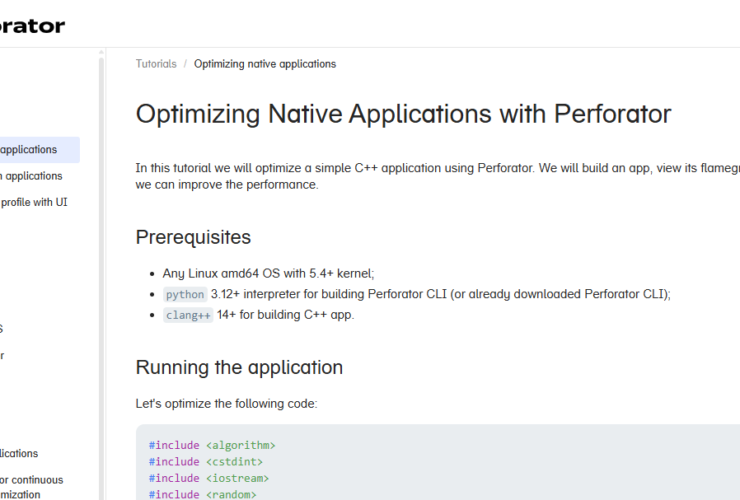Click the Perforator logo in the header
The image size is (740, 500).
[32, 25]
